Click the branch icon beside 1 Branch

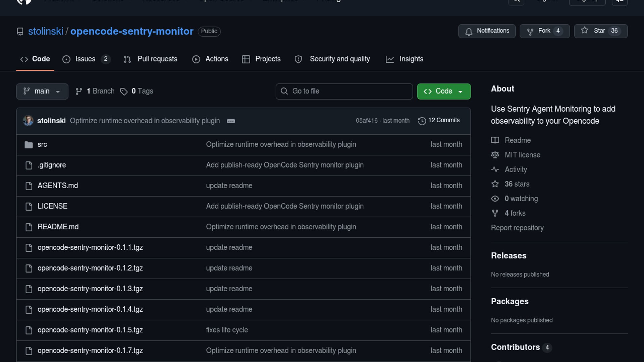(79, 92)
